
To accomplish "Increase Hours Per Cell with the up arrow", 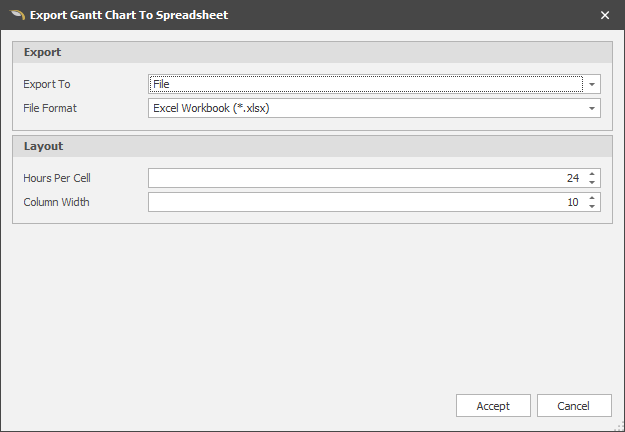I will click(592, 174).
